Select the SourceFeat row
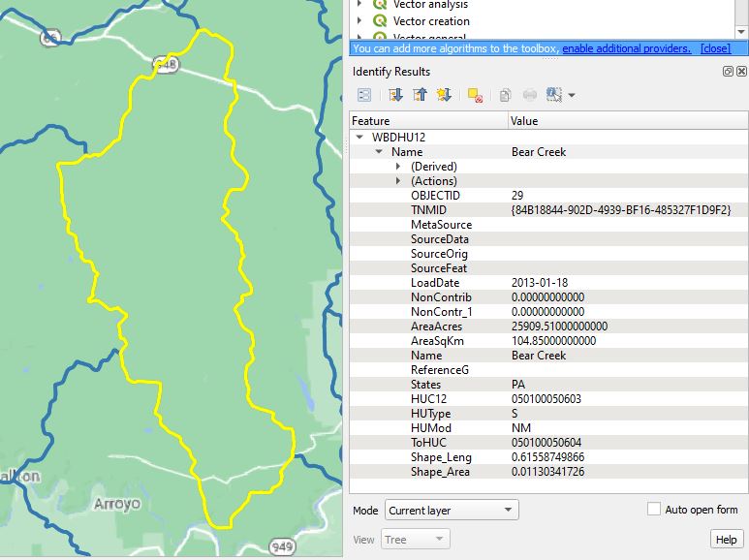 click(x=548, y=268)
